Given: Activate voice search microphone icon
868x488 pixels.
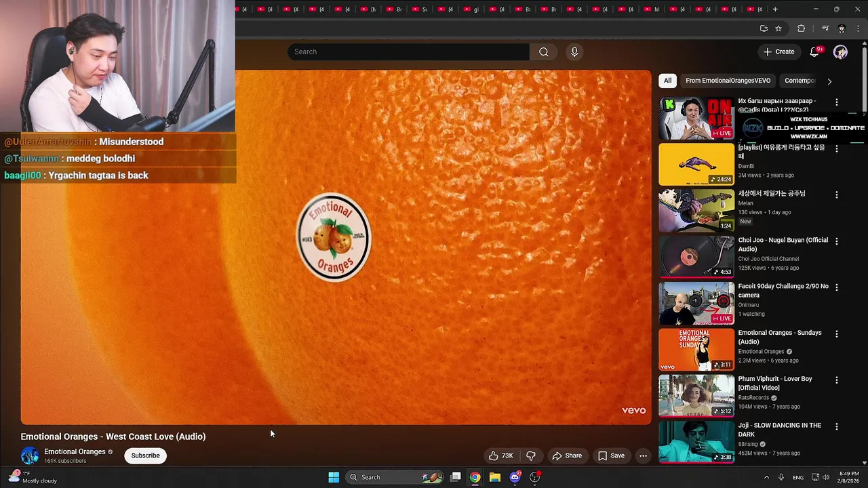Looking at the screenshot, I should coord(574,52).
